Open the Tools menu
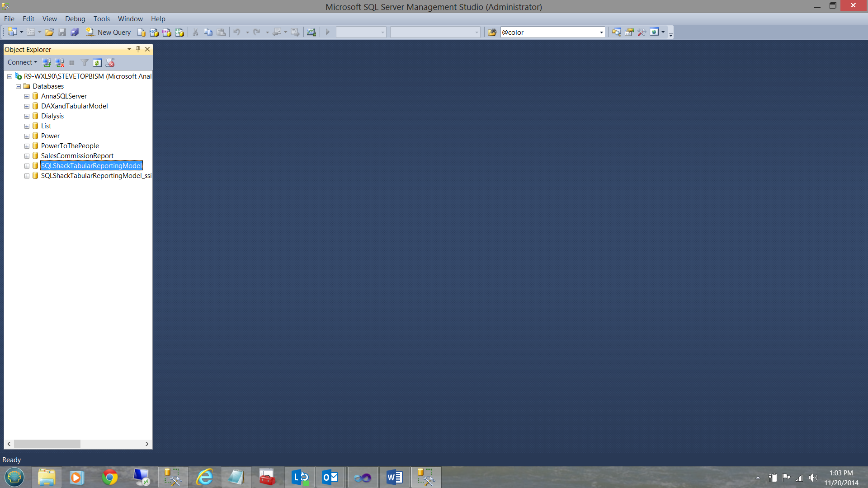This screenshot has width=868, height=488. (x=101, y=19)
